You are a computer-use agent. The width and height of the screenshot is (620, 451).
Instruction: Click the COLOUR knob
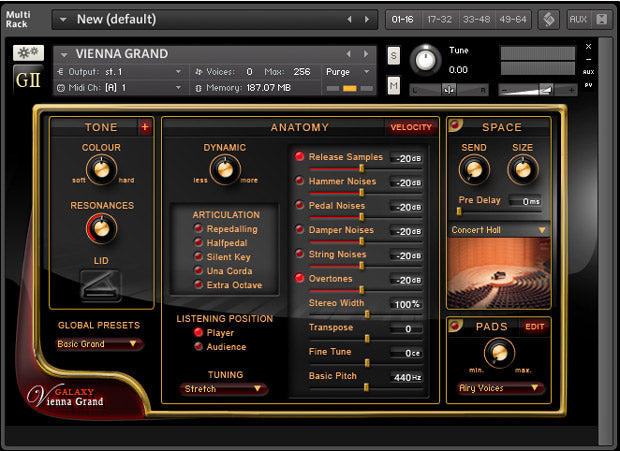coord(101,171)
